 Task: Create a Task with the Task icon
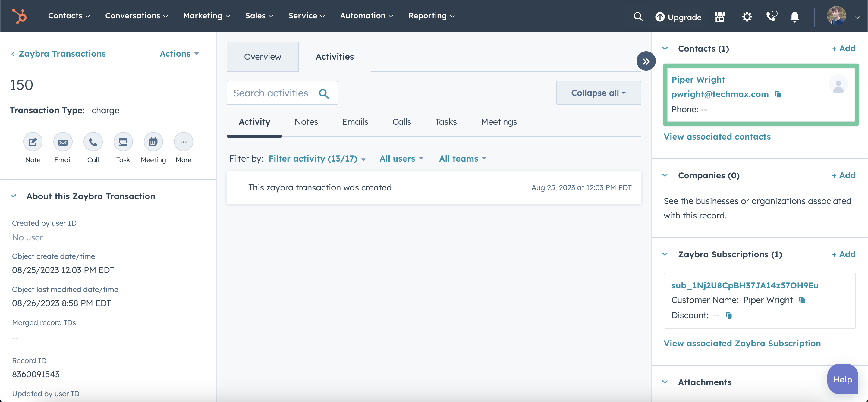pyautogui.click(x=123, y=142)
